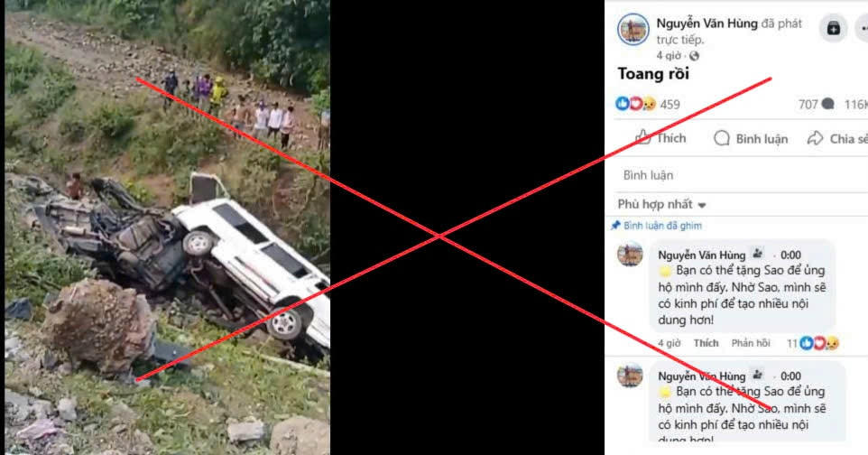Open the more options ellipsis menu

pyautogui.click(x=863, y=28)
